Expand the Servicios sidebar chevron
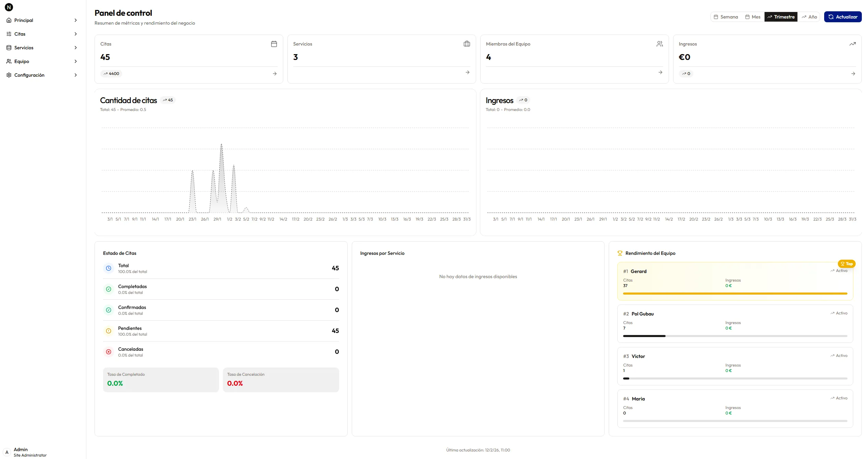 click(x=75, y=47)
